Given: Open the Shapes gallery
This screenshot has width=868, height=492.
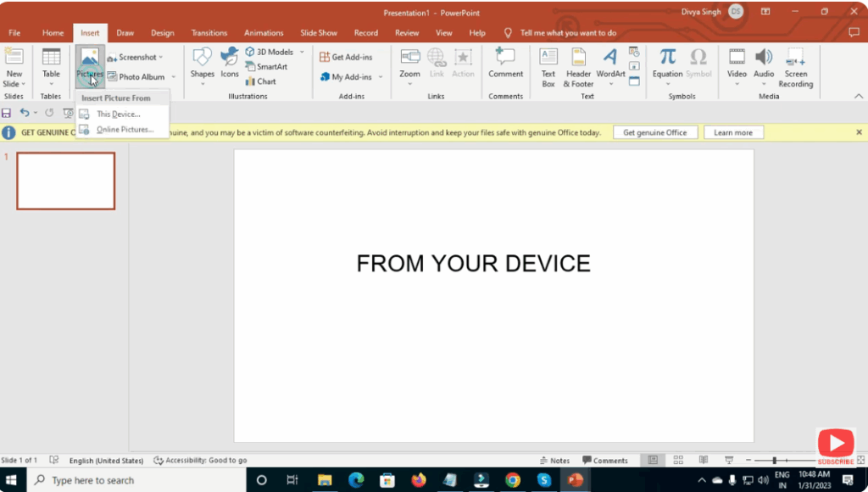Looking at the screenshot, I should tap(203, 64).
